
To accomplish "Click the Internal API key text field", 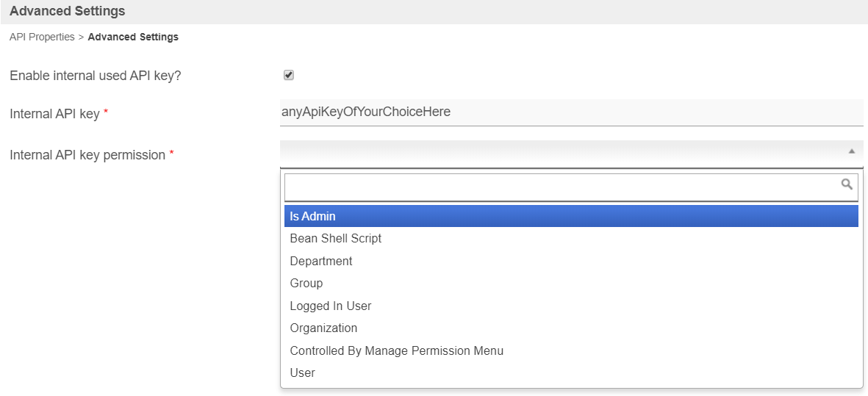I will point(571,112).
